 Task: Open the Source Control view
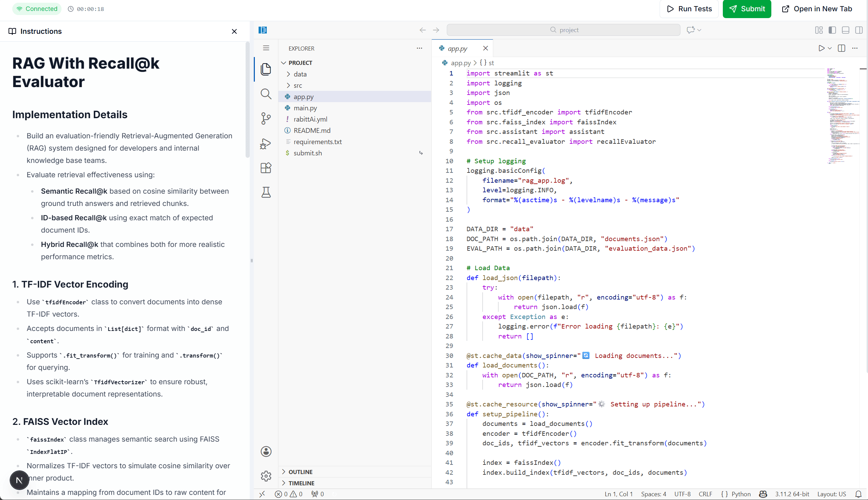[x=266, y=119]
